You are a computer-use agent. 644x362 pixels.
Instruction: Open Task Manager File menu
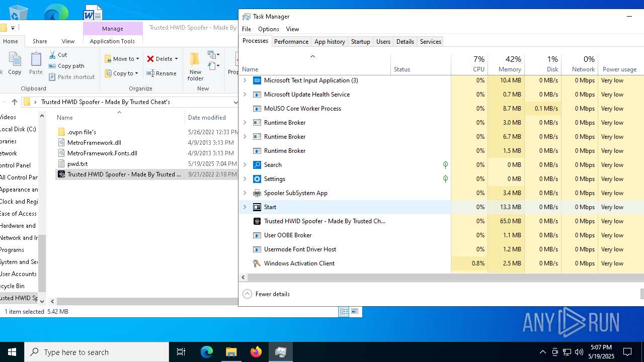[246, 29]
